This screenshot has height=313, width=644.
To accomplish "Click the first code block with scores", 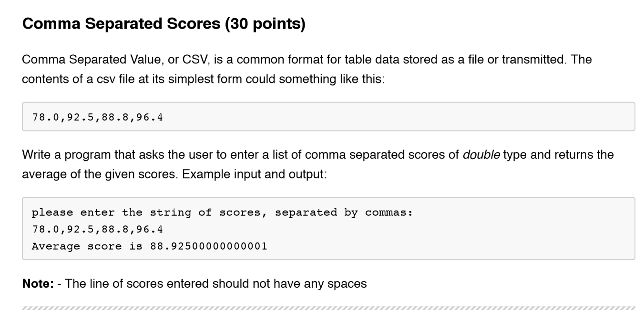I will 328,116.
